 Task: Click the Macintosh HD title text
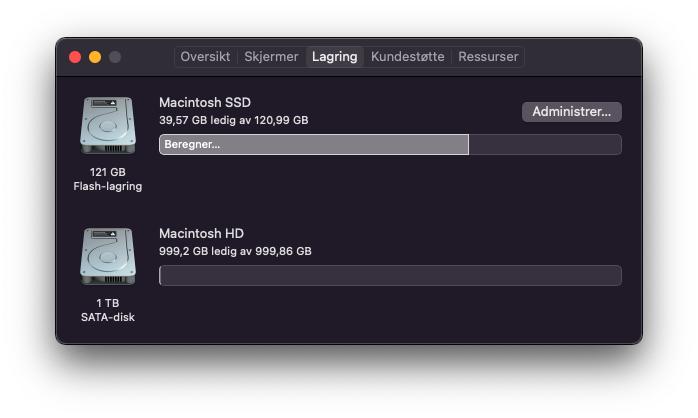pos(201,233)
